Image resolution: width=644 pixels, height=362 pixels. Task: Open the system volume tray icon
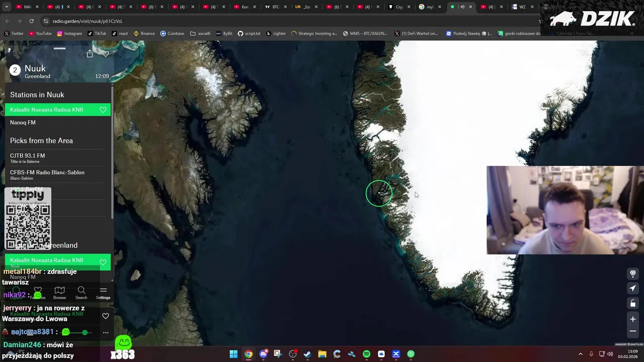point(610,354)
